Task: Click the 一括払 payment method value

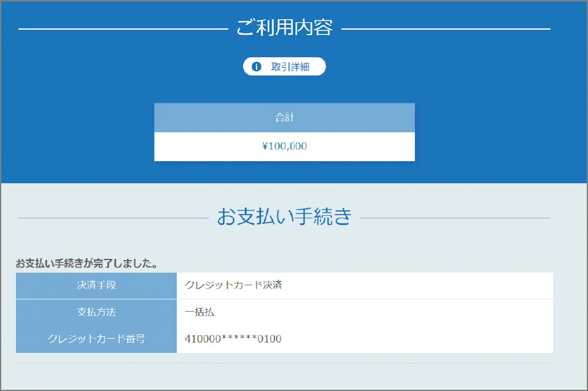Action: [199, 312]
